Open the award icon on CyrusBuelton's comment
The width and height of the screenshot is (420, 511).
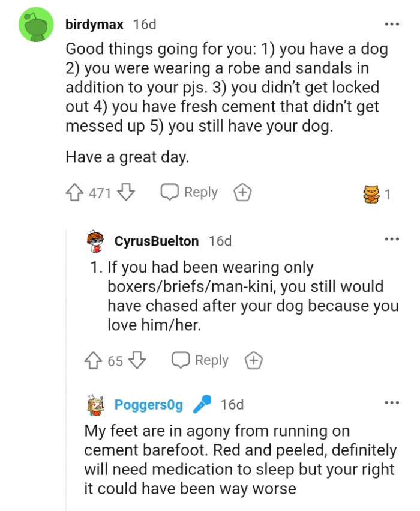click(254, 360)
